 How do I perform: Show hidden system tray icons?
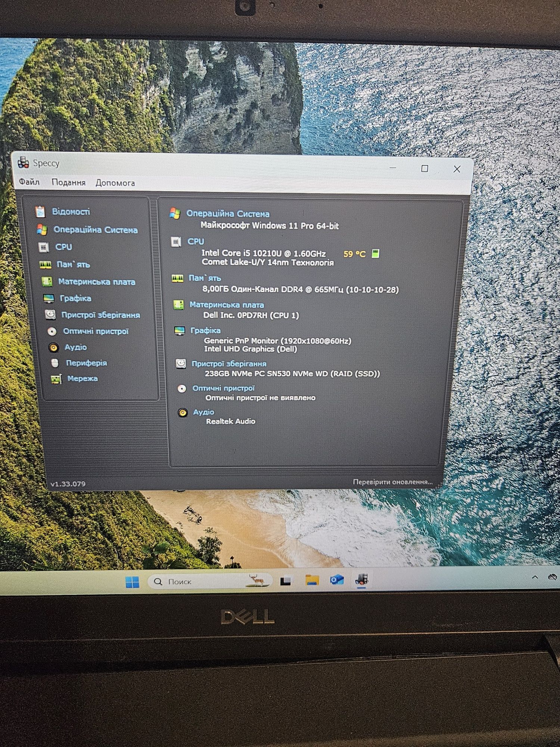coord(535,577)
